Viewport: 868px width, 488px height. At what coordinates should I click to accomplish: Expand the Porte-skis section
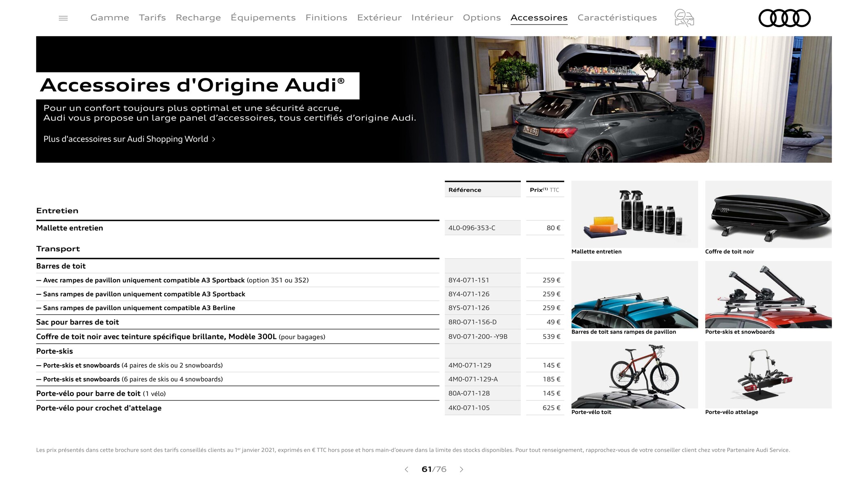click(x=54, y=351)
